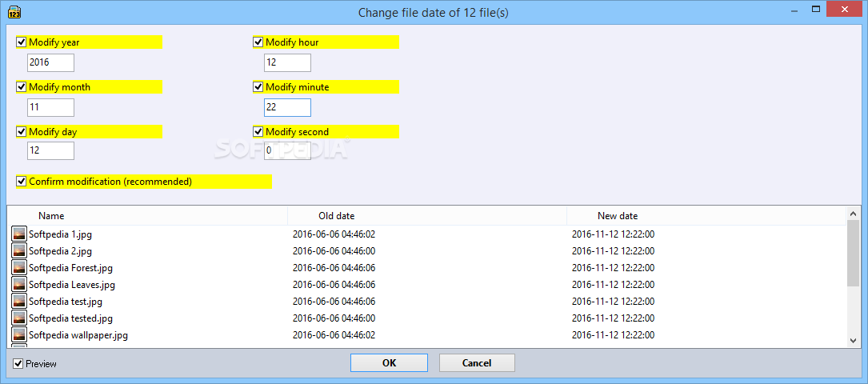Click the hour input field
This screenshot has height=384, width=868.
click(287, 62)
